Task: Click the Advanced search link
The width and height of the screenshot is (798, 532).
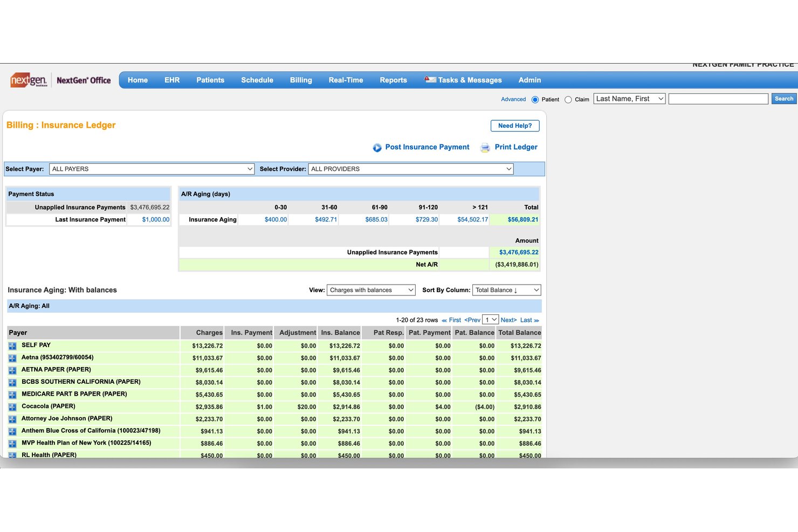Action: (x=513, y=99)
